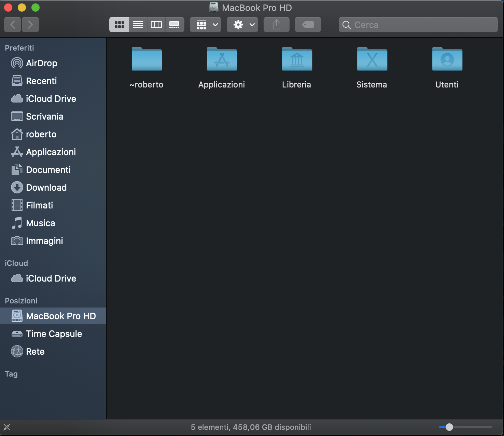The width and height of the screenshot is (504, 436).
Task: Select Time Capsule label in the sidebar
Action: 54,334
